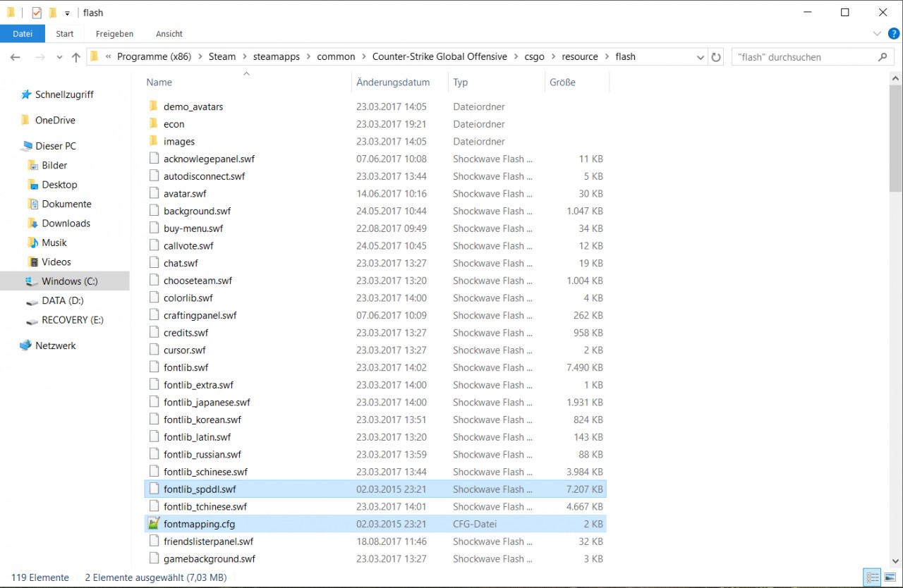Click csgo in the address breadcrumb
This screenshot has width=903, height=588.
coord(534,56)
